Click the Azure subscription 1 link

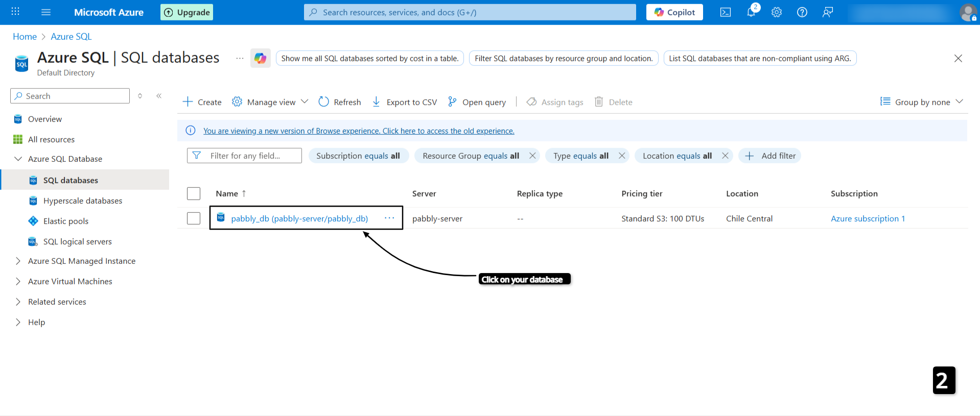click(x=868, y=218)
